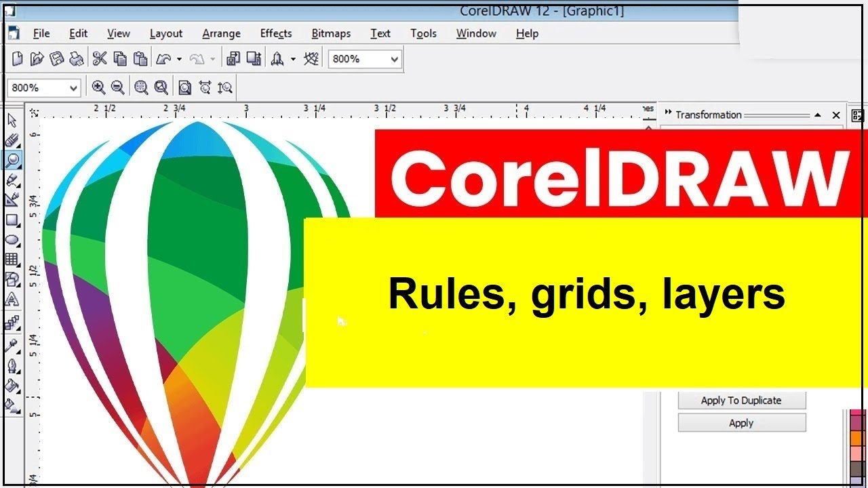Click Zoom To All Objects icon

click(x=161, y=87)
